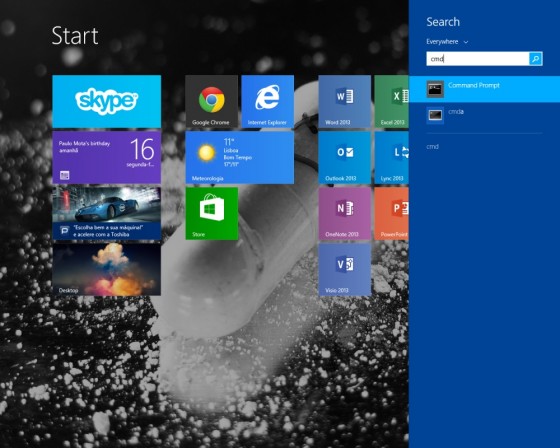
Task: Expand the Everywhere search scope dropdown
Action: click(x=447, y=42)
